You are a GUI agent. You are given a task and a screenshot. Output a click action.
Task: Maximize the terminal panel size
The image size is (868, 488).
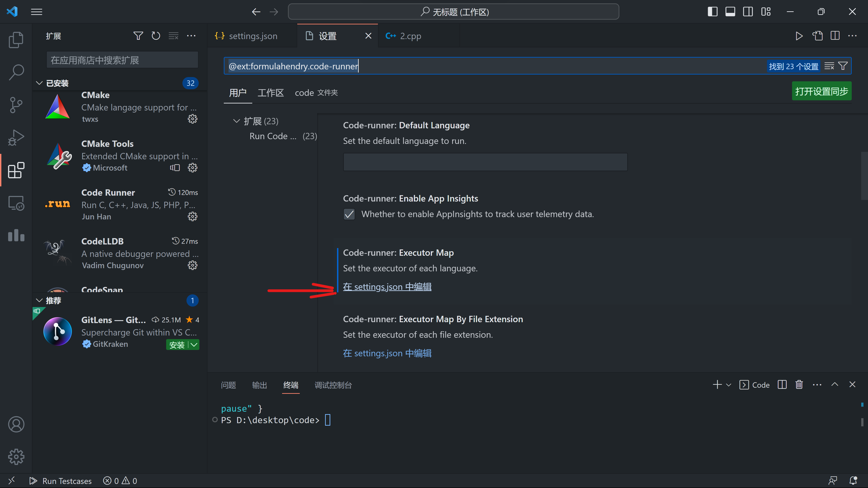(x=835, y=385)
